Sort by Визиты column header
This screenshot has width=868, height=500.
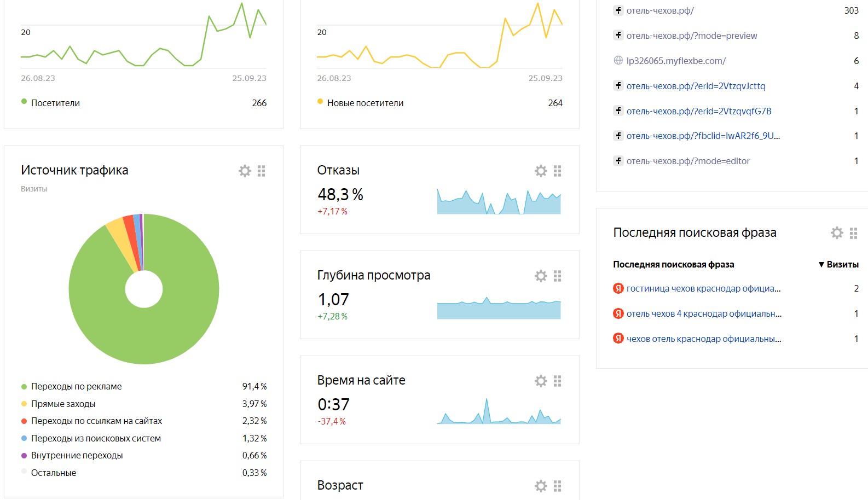[838, 264]
